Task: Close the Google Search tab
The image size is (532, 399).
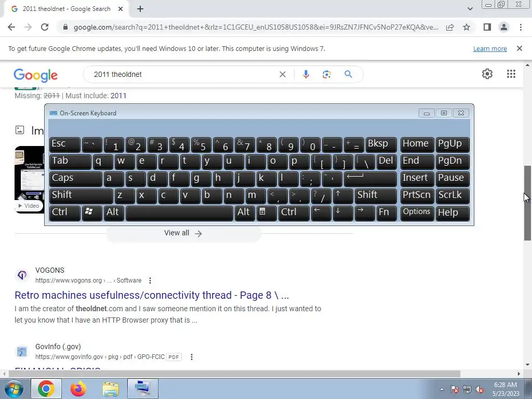Action: tap(121, 9)
